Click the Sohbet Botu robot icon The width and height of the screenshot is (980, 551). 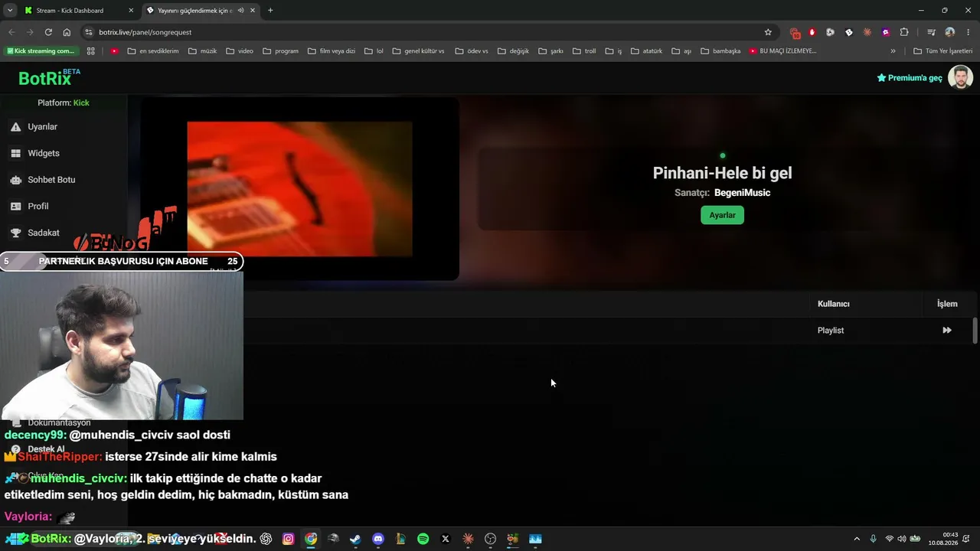[x=15, y=180]
